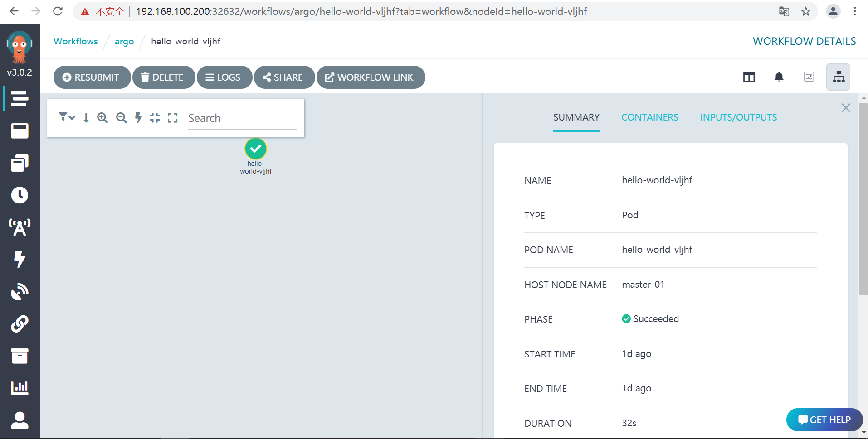Toggle fast rendering on the graph

click(138, 117)
